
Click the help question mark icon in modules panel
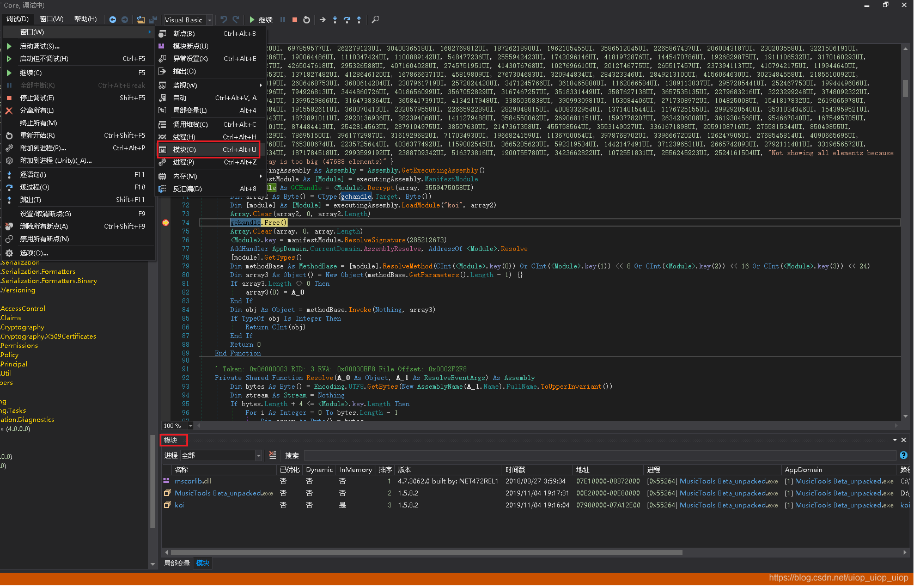(904, 455)
